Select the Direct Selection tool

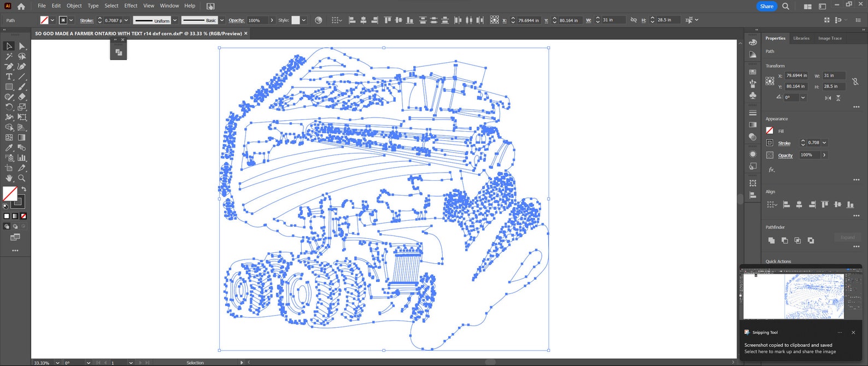[x=22, y=46]
